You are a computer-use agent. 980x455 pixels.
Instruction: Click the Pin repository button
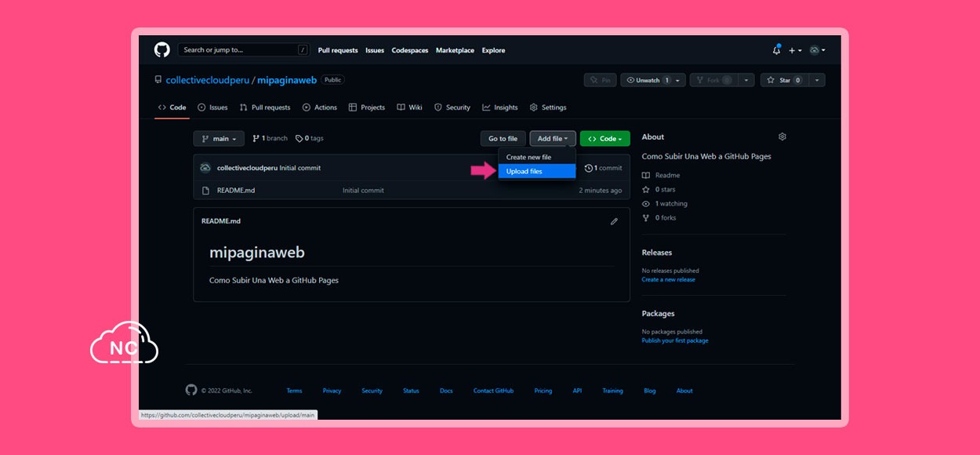601,80
